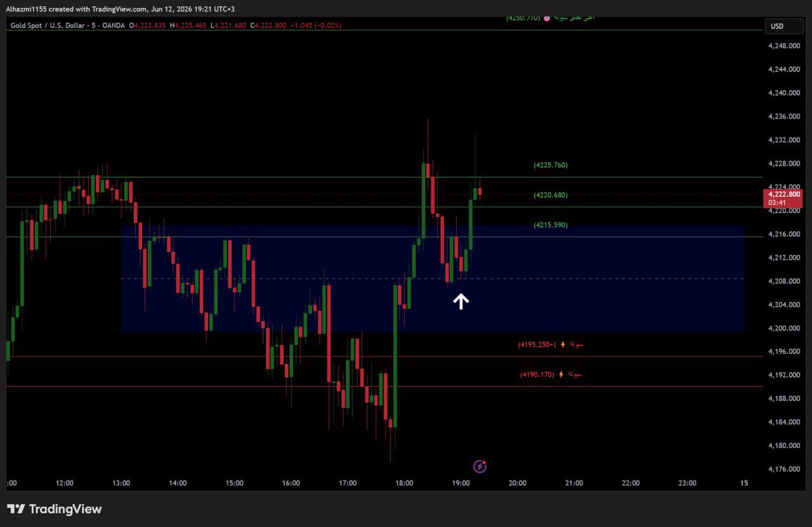Viewport: 812px width, 527px height.
Task: Click the lightning icon beside 4195.250 label
Action: [563, 344]
